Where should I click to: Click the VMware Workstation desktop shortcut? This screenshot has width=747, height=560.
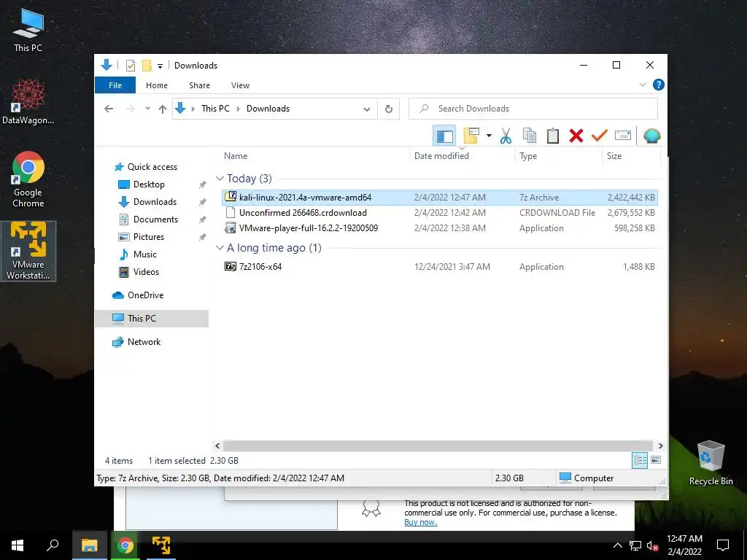[x=28, y=251]
